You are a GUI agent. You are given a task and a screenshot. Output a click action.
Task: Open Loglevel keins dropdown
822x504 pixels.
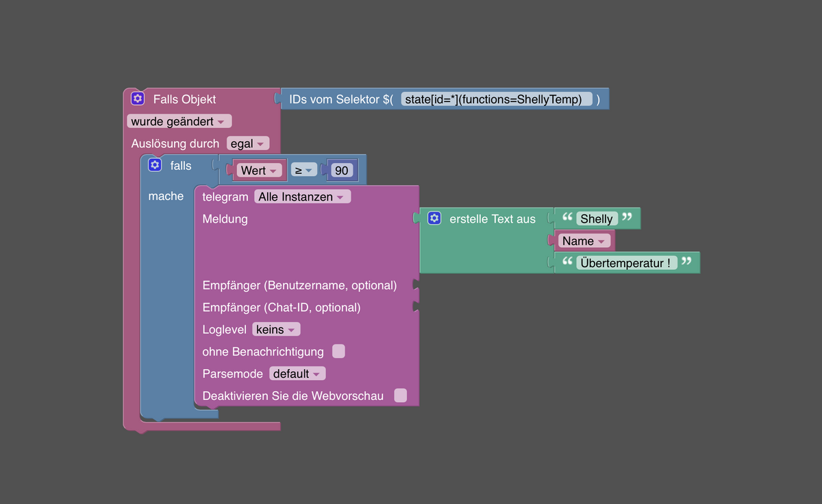(276, 329)
